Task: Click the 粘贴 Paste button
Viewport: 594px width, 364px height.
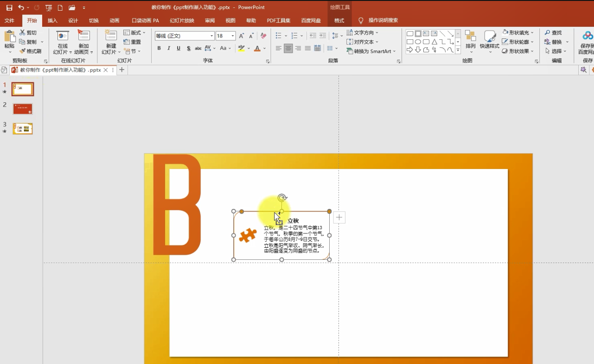Action: (x=9, y=41)
